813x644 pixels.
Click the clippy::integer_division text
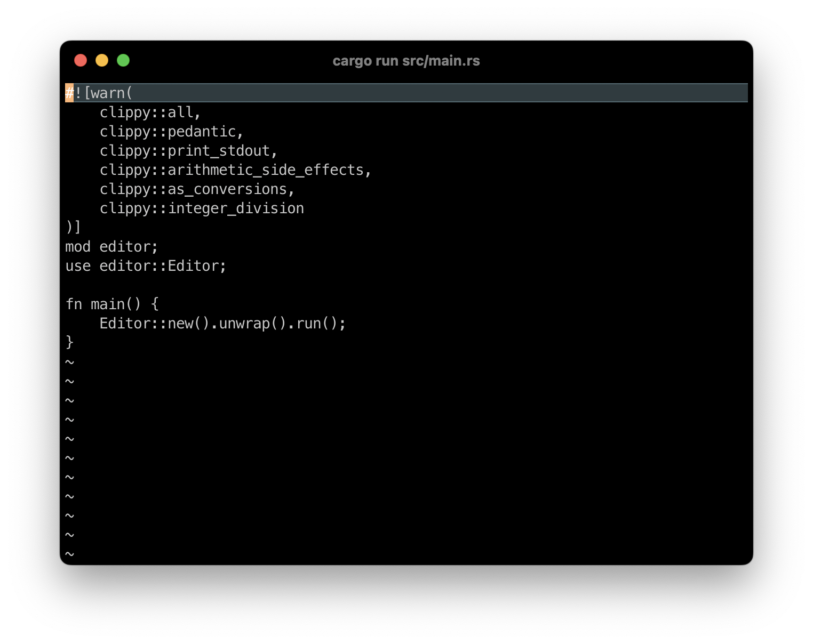coord(201,208)
